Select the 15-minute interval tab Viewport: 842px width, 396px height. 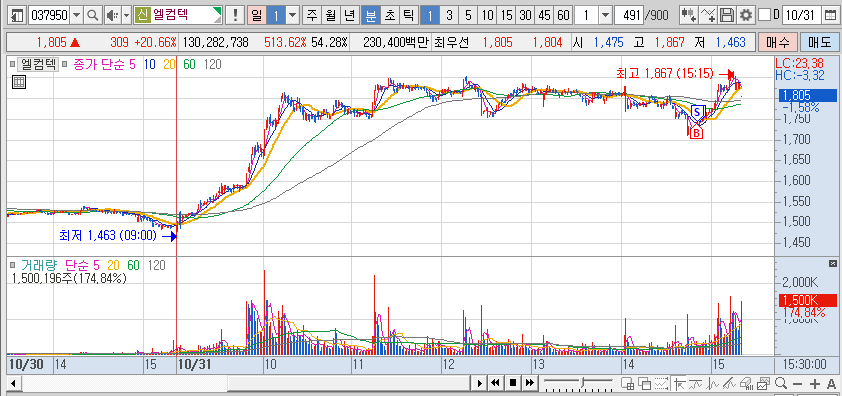[x=506, y=15]
